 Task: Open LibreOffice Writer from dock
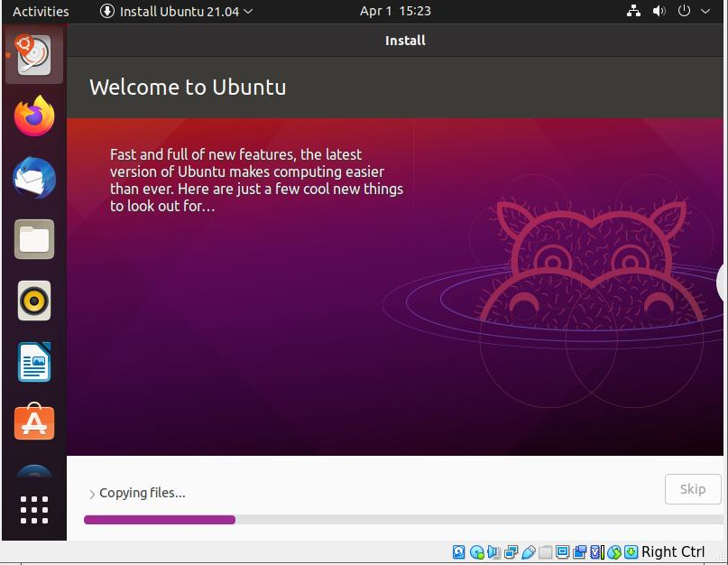[34, 362]
